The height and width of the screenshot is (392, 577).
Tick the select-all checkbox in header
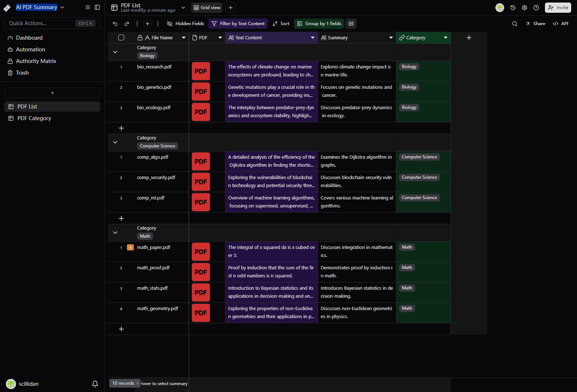[x=121, y=37]
